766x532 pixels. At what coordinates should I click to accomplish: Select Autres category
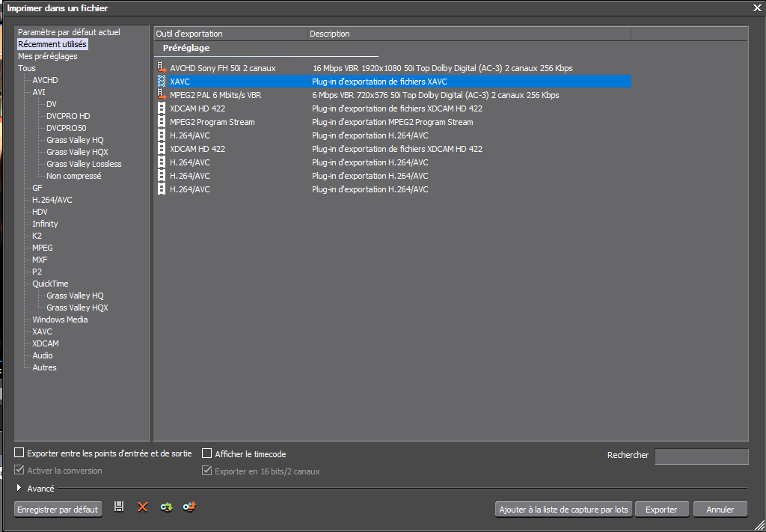click(x=44, y=367)
